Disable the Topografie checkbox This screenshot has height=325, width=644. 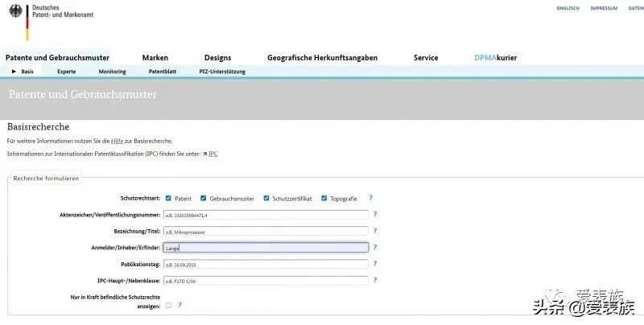(324, 198)
